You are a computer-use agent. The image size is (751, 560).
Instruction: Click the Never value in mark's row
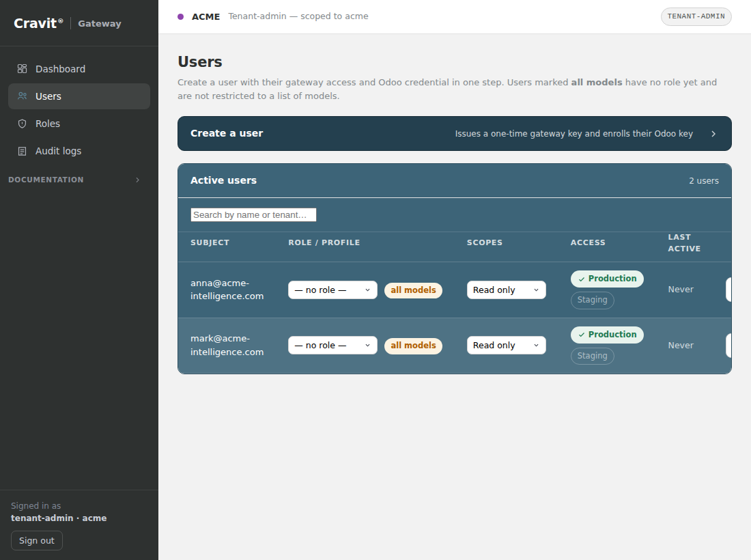tap(681, 346)
